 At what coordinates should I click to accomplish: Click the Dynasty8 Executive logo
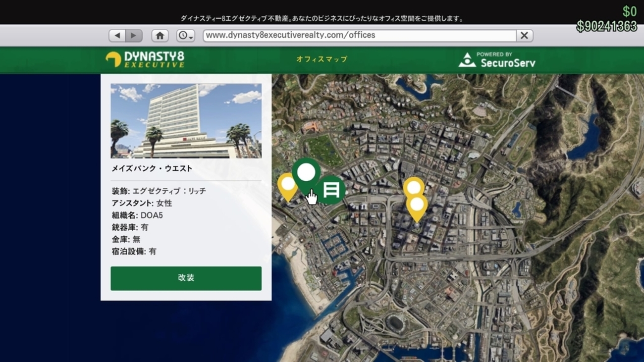click(x=145, y=59)
